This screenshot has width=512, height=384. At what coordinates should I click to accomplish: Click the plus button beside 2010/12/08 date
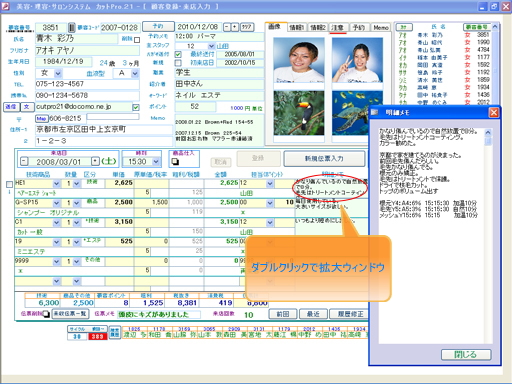coord(235,27)
